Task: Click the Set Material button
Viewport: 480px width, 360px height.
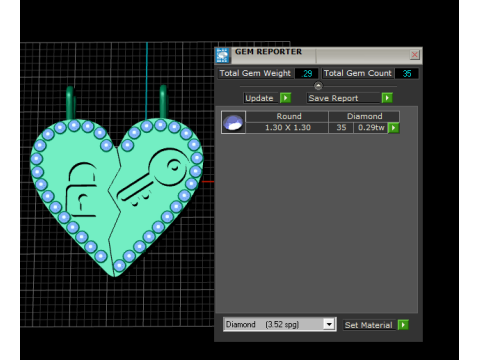Action: coord(369,325)
